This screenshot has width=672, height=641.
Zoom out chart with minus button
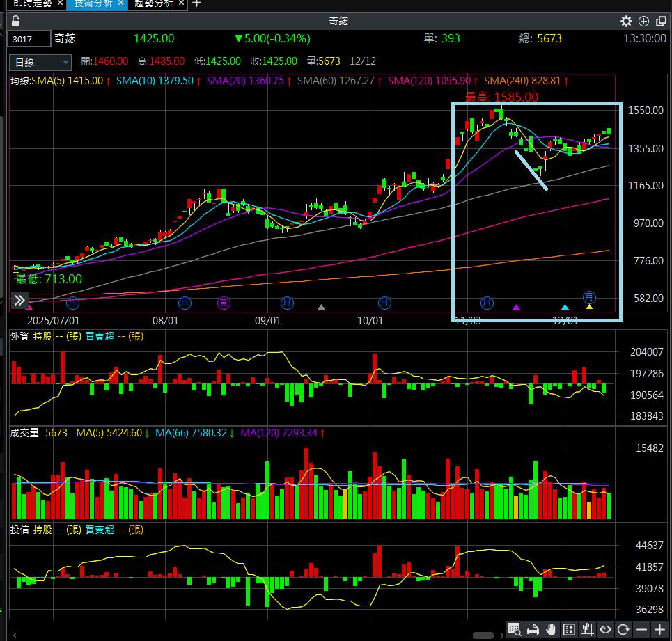[642, 630]
